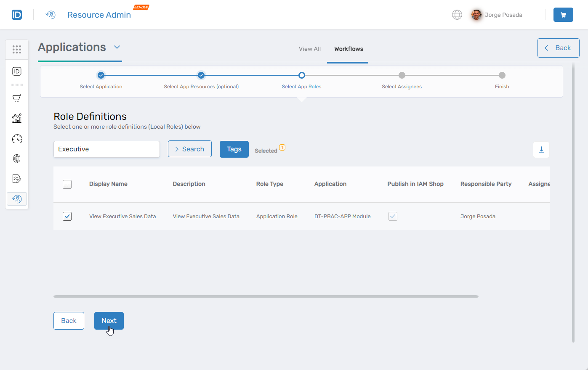
Task: Expand the Applications dropdown chevron
Action: (117, 47)
